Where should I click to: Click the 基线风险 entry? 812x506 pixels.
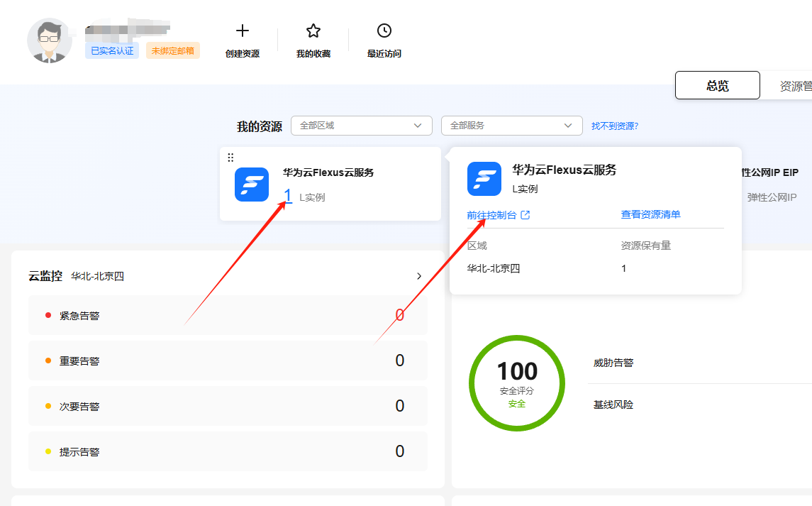(x=613, y=405)
